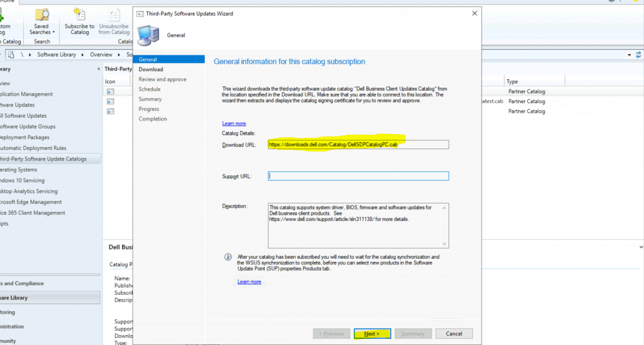644x345 pixels.
Task: Select Completion step in wizard
Action: (x=153, y=119)
